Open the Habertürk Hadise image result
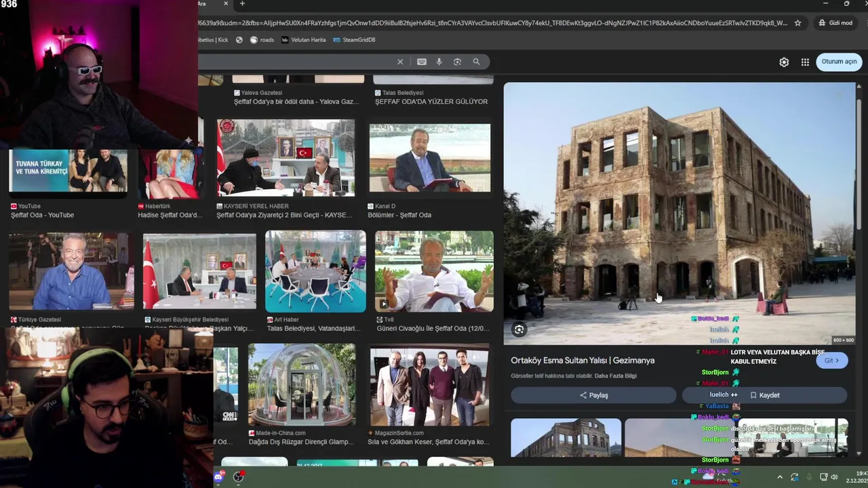Image resolution: width=868 pixels, height=488 pixels. tap(170, 173)
